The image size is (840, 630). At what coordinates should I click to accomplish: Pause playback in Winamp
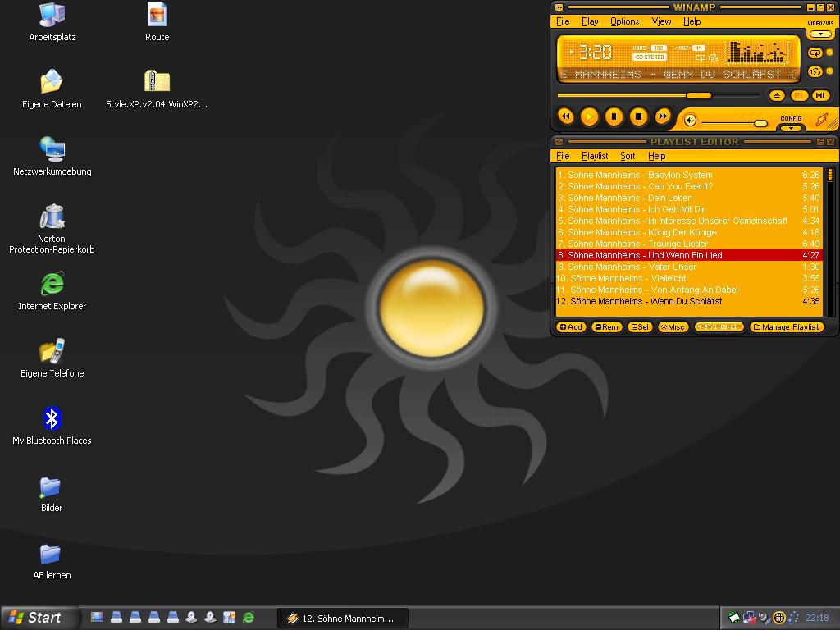tap(614, 117)
